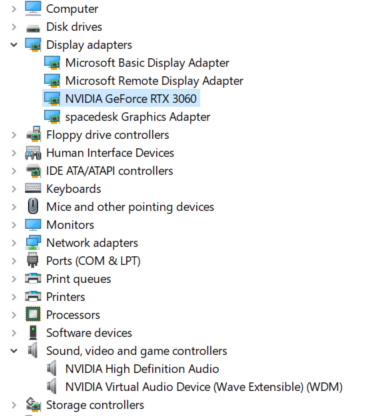Image resolution: width=385 pixels, height=416 pixels.
Task: Select the Software devices label
Action: tap(89, 333)
